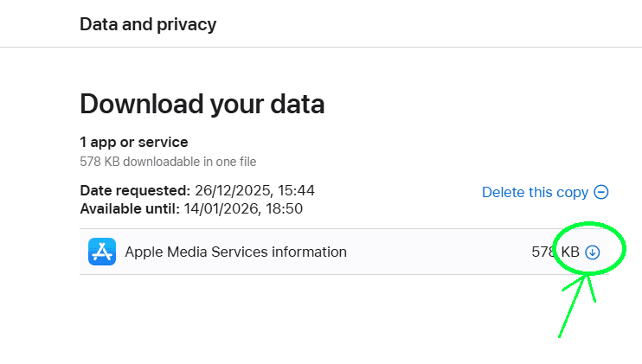The image size is (642, 364).
Task: Click the 578 KB size in the row
Action: [x=555, y=252]
